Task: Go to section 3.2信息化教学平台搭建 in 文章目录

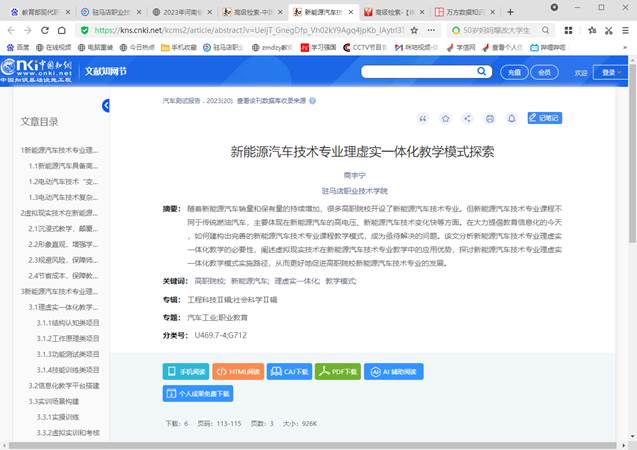Action: pyautogui.click(x=64, y=385)
